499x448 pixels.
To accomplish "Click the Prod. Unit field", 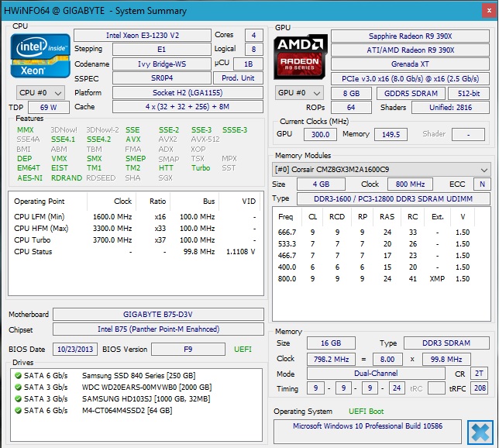I will [x=238, y=78].
